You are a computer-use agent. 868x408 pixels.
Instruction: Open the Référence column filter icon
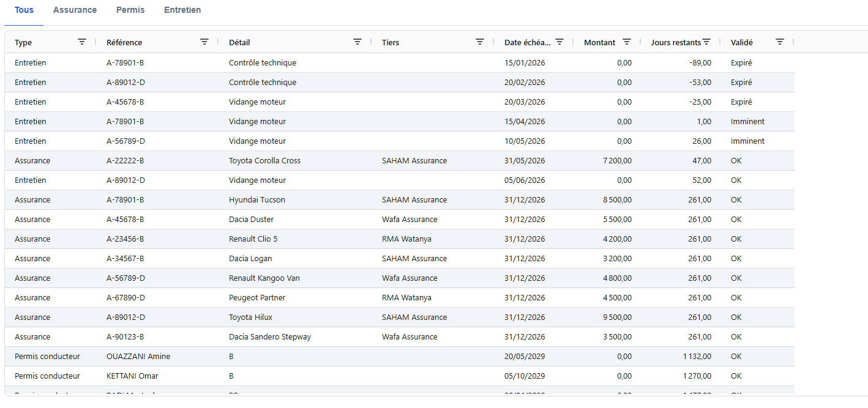pos(204,42)
